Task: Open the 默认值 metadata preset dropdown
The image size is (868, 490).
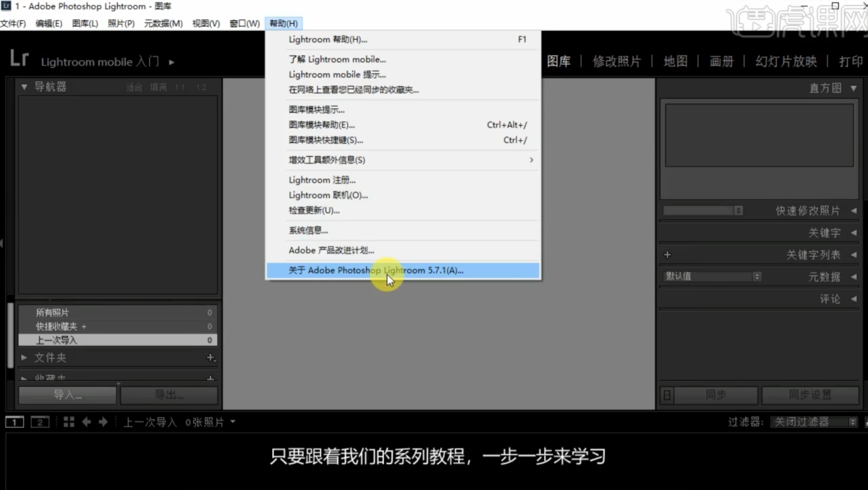Action: (x=712, y=277)
